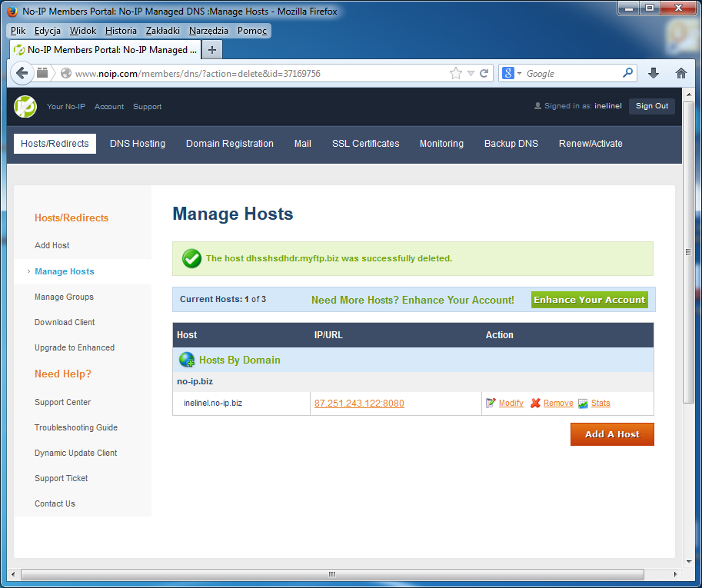Click the Modify link text
Viewport: 702px width, 588px height.
click(511, 404)
